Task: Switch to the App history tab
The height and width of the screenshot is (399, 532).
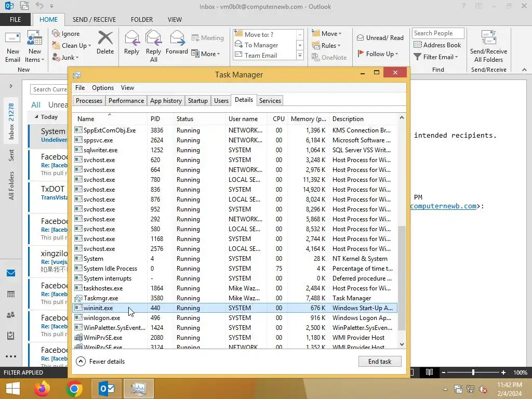Action: point(166,101)
